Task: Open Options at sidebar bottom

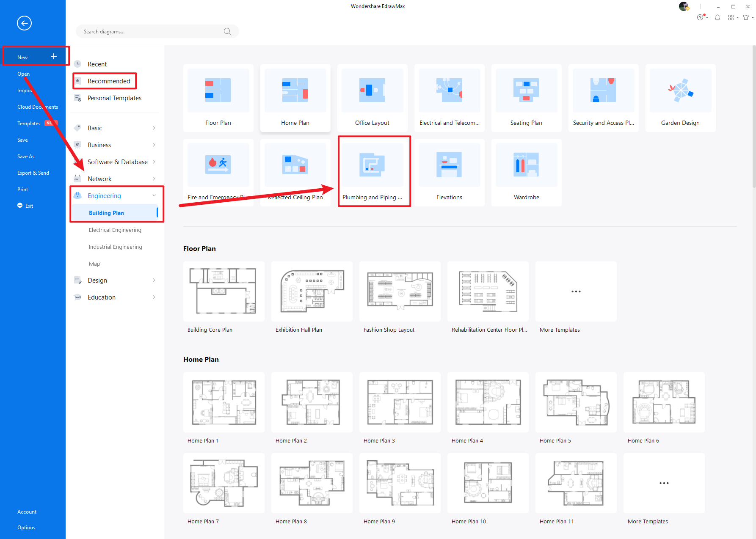Action: tap(26, 527)
